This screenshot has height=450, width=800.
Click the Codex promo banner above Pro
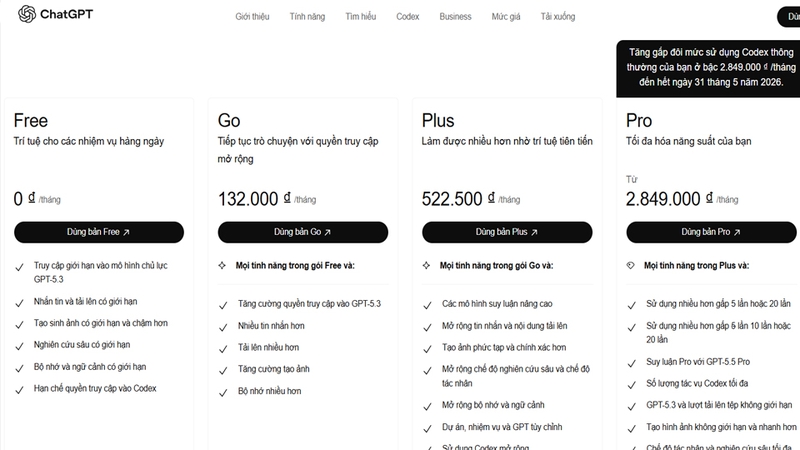pos(708,68)
